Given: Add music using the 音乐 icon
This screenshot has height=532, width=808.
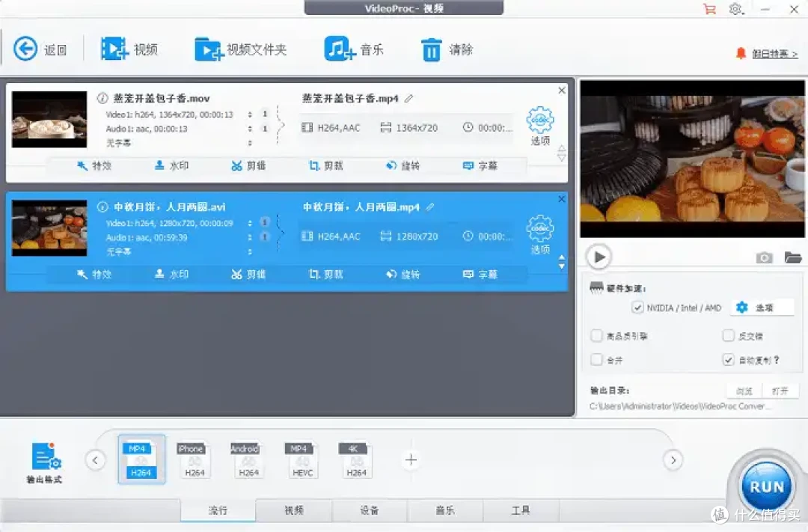Looking at the screenshot, I should [x=340, y=49].
